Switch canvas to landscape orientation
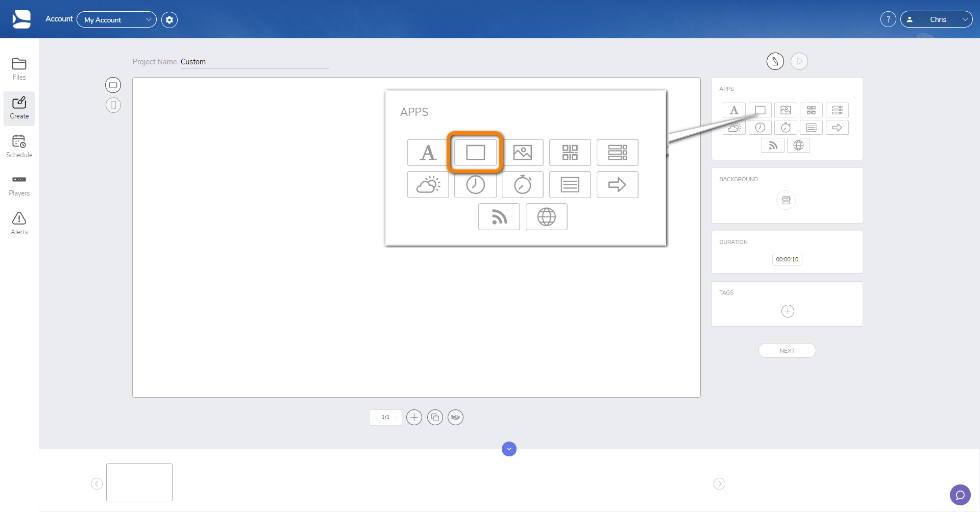Image resolution: width=980 pixels, height=512 pixels. pos(113,85)
